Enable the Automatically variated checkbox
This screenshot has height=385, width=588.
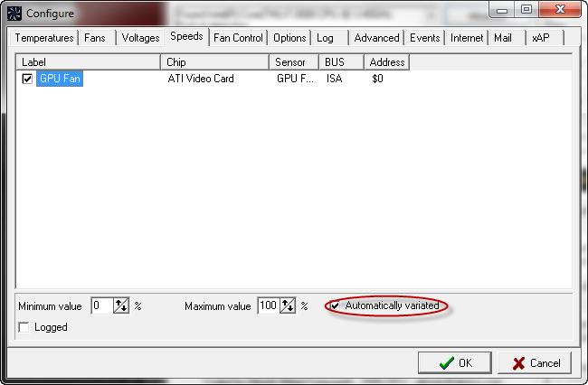[x=336, y=306]
